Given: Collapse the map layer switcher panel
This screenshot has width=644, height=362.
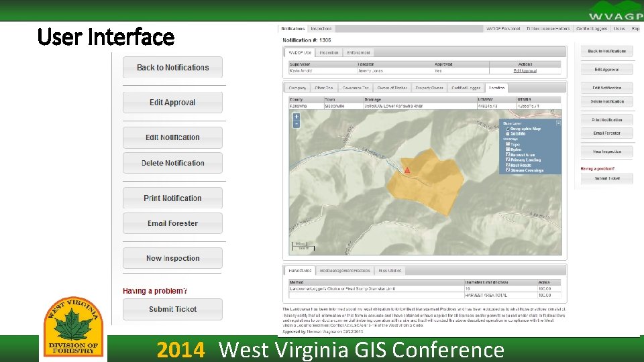Looking at the screenshot, I should 558,123.
